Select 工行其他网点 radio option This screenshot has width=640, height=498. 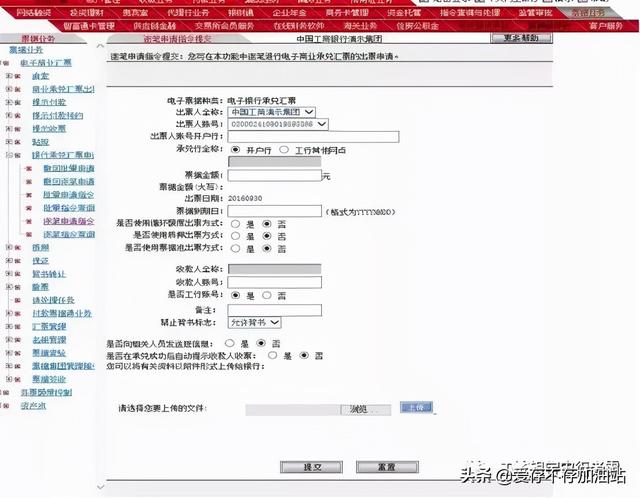point(284,150)
